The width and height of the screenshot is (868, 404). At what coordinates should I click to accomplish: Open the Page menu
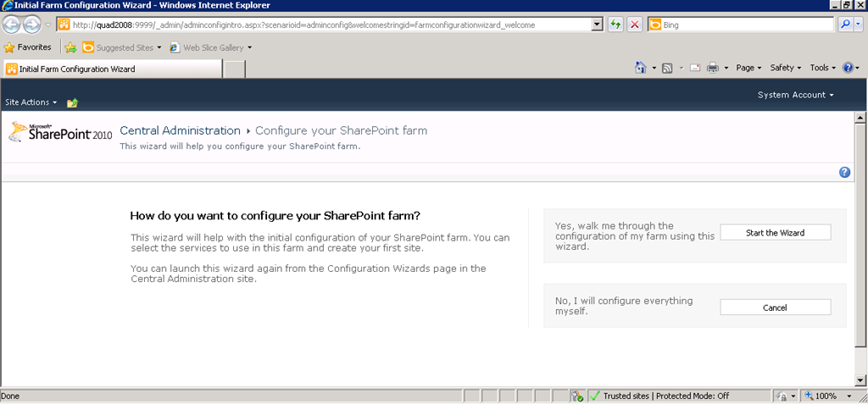coord(748,68)
